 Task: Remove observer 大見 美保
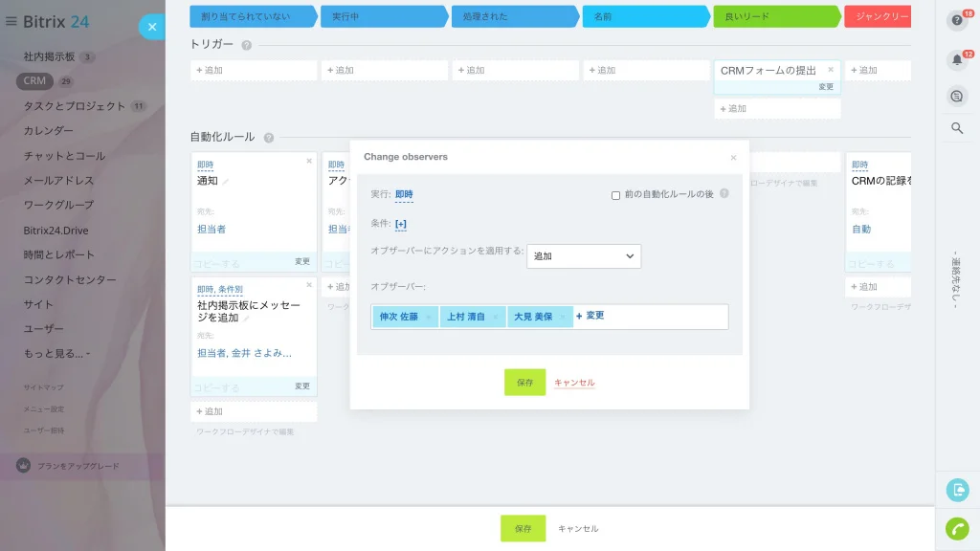coord(562,318)
